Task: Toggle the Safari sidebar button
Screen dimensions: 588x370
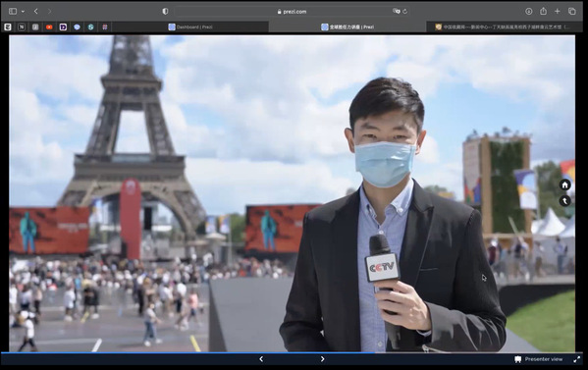Action: 13,11
